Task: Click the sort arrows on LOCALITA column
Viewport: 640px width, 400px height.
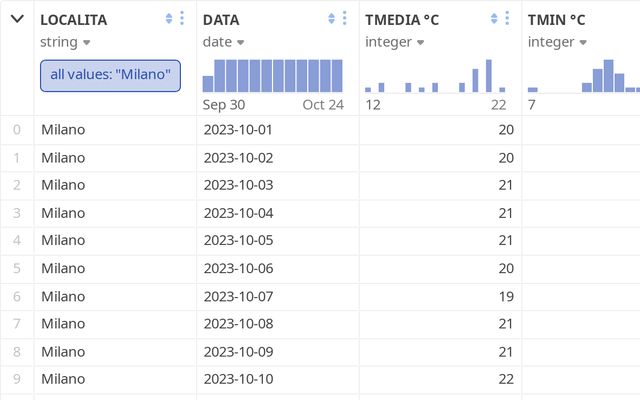Action: click(169, 19)
